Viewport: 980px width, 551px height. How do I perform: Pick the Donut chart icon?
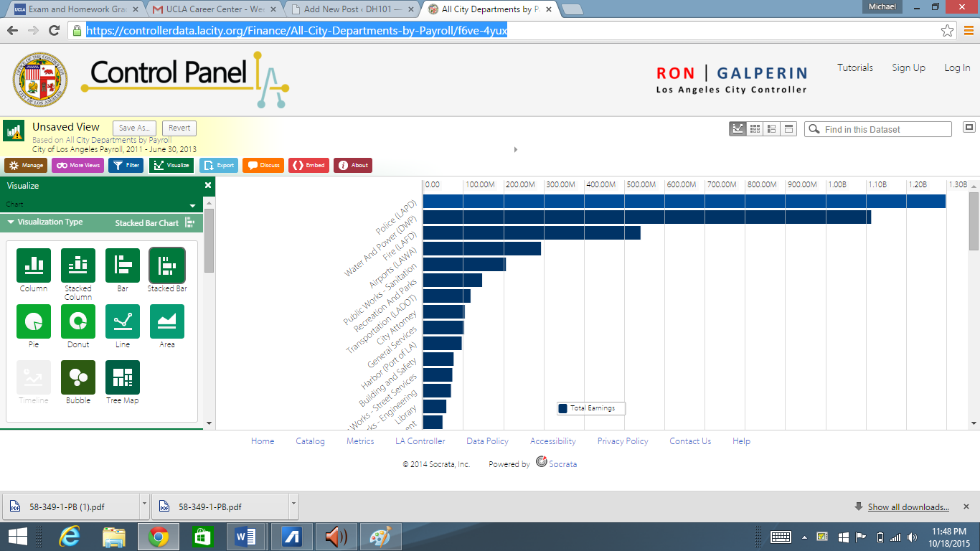(78, 321)
